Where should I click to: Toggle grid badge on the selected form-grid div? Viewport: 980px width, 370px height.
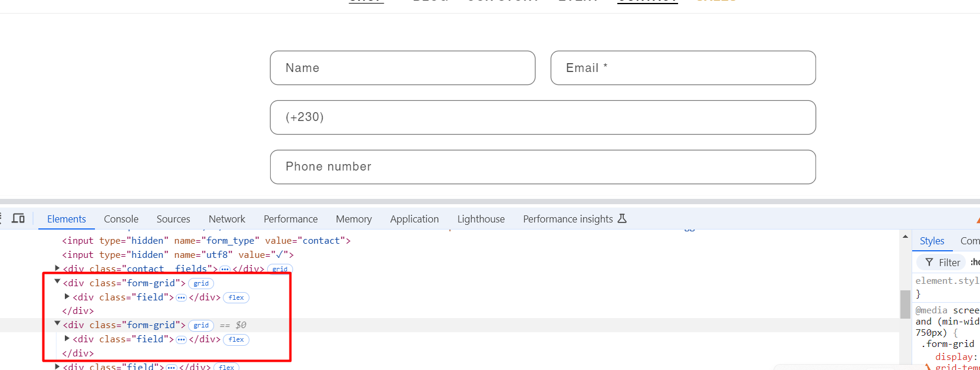[201, 325]
